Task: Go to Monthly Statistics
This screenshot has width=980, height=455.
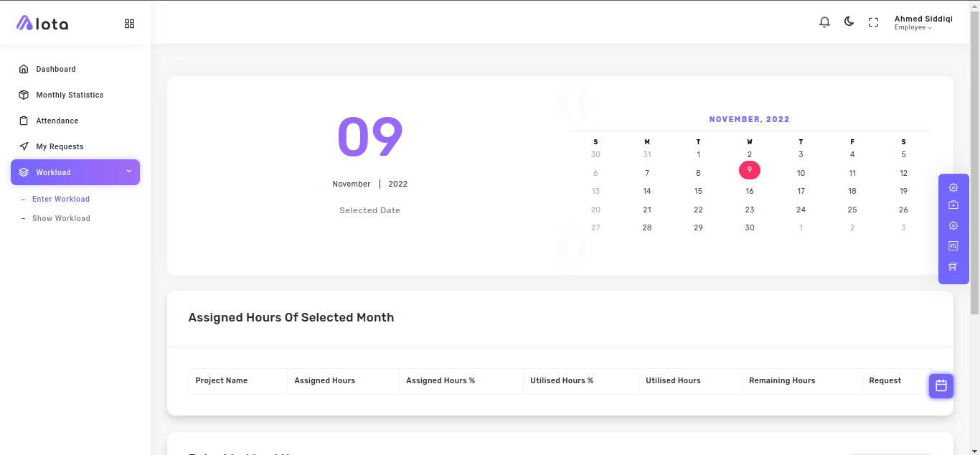Action: pyautogui.click(x=70, y=95)
